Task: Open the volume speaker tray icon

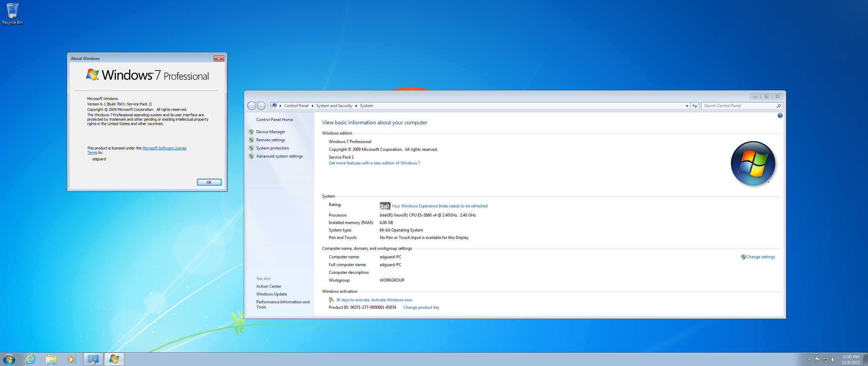Action: 833,360
